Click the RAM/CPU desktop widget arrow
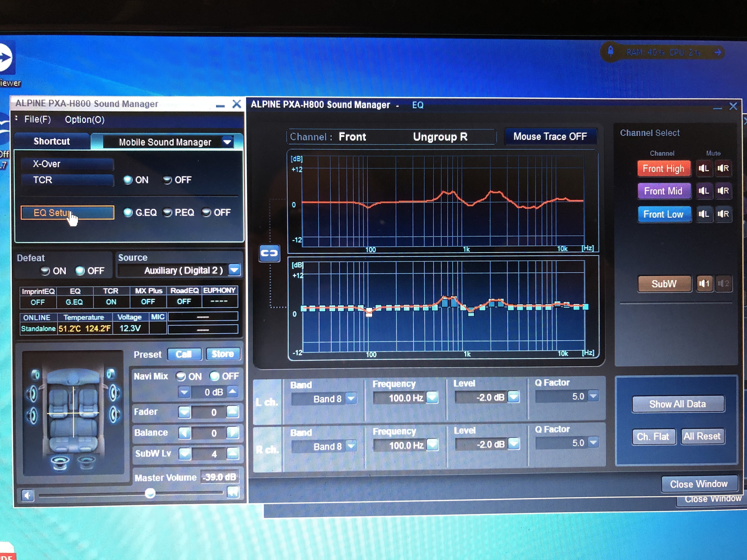Screen dimensions: 747x560 (x=718, y=52)
